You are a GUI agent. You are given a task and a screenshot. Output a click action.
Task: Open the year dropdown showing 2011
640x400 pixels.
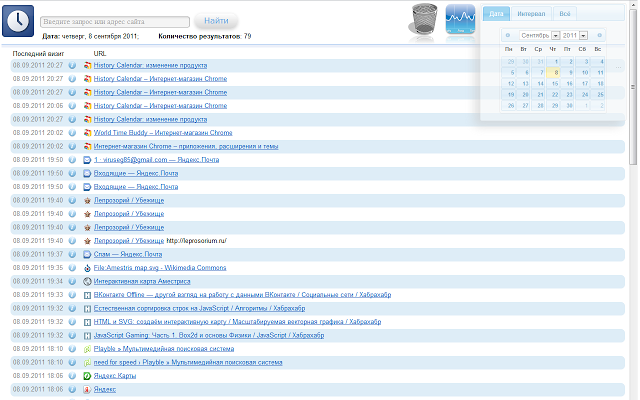click(574, 36)
